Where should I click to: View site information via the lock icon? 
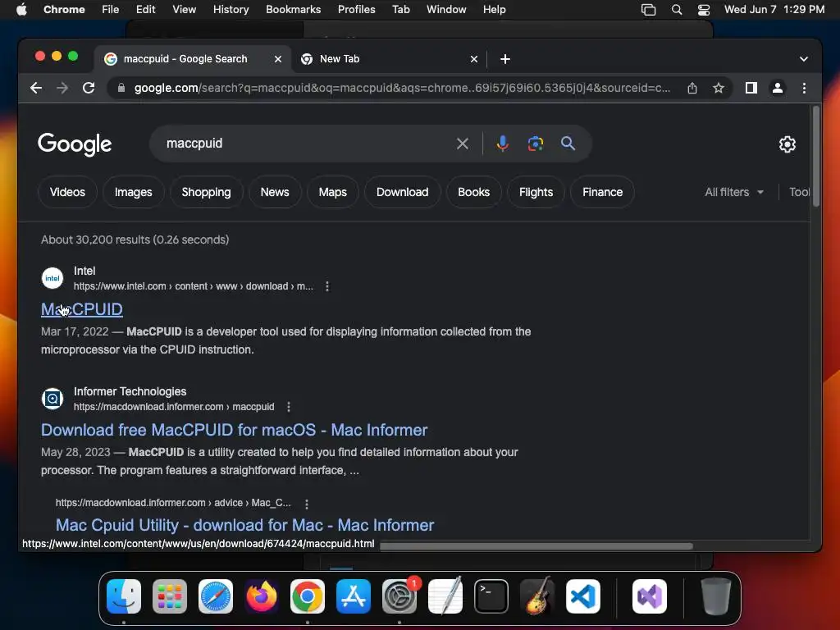121,88
